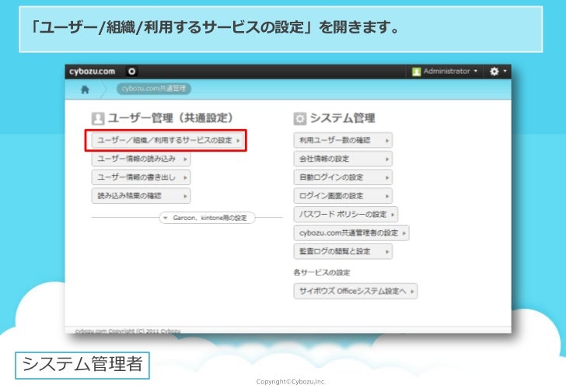Open the gear settings menu icon
This screenshot has height=392, width=566.
coord(494,72)
